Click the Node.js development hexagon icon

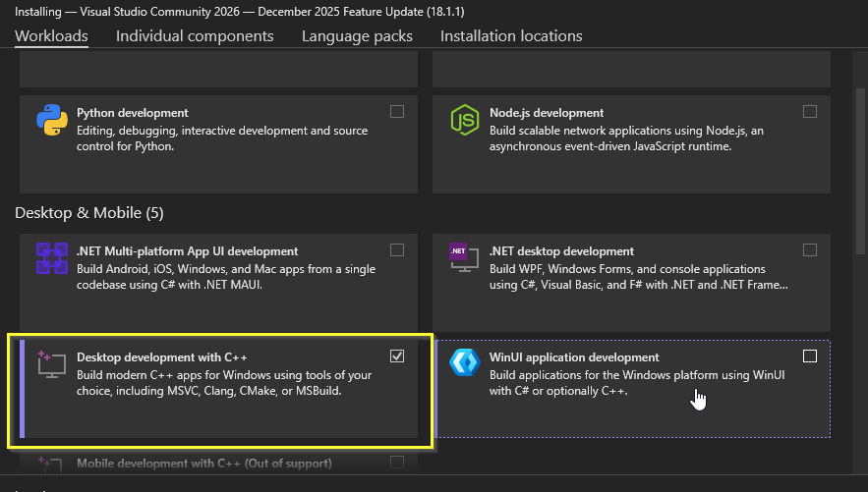click(463, 120)
